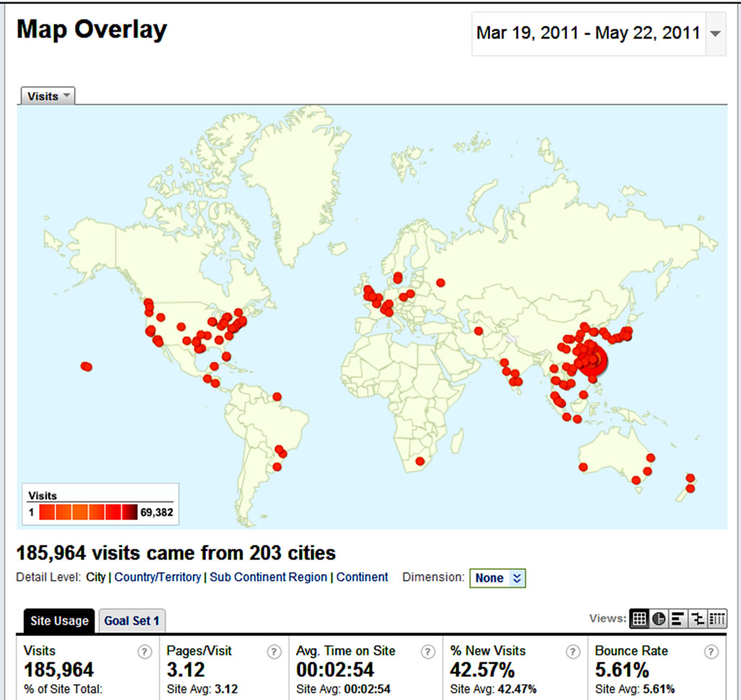The image size is (741, 700).
Task: Select the table view icon
Action: click(639, 618)
